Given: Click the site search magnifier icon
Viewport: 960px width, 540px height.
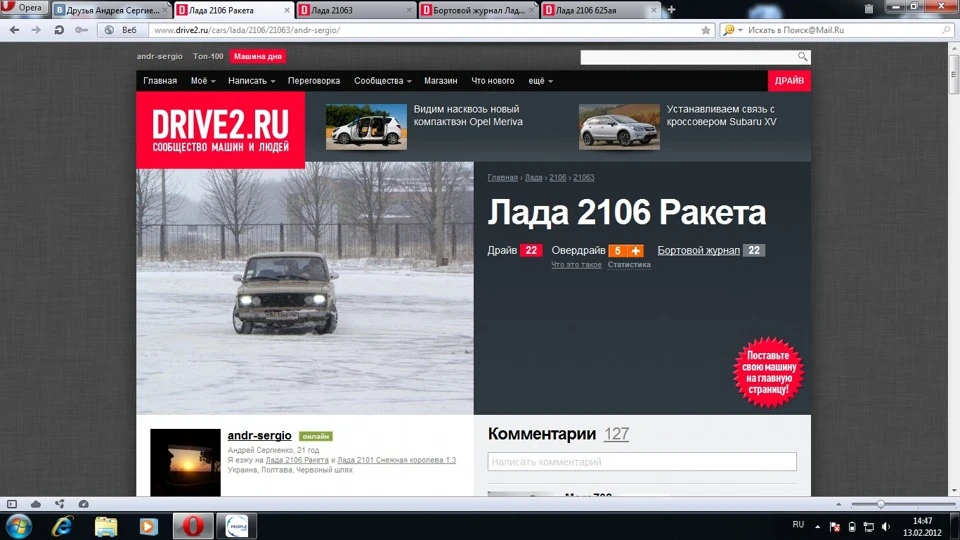Looking at the screenshot, I should coord(803,57).
